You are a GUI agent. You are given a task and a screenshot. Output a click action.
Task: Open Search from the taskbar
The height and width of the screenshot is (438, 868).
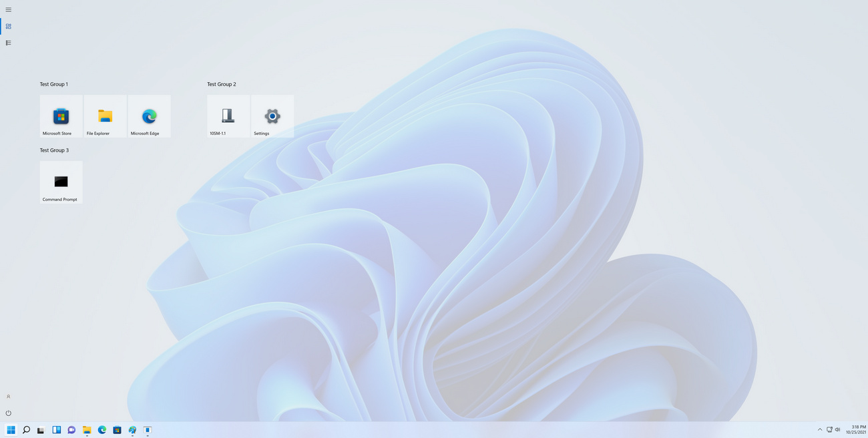(26, 430)
